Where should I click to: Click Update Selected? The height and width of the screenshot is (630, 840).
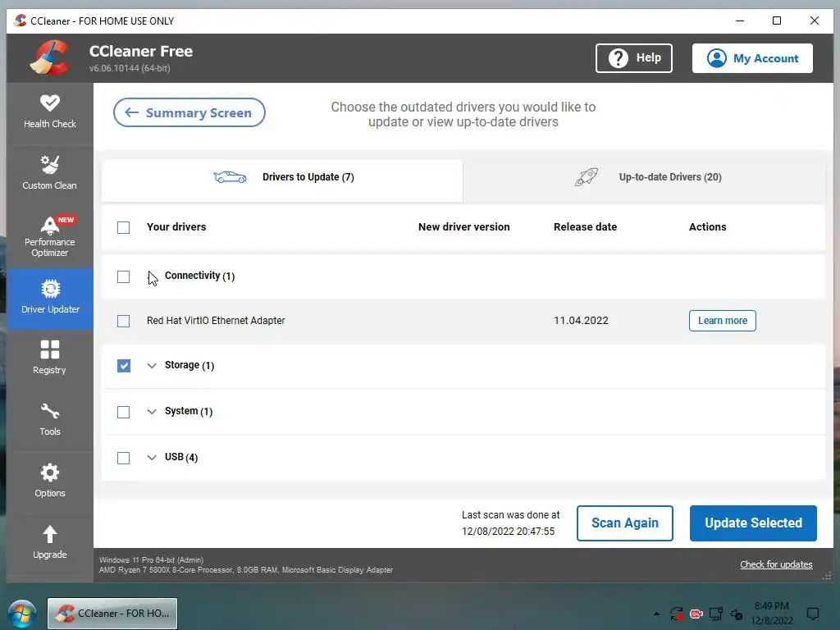[753, 523]
